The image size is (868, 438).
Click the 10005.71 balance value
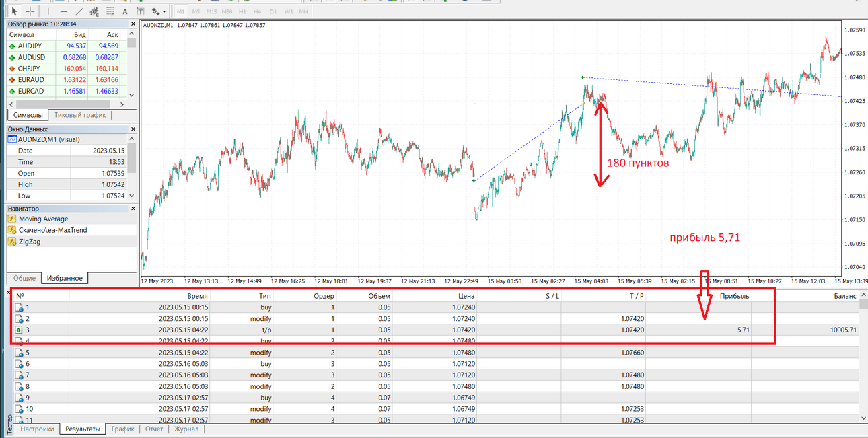click(x=843, y=330)
